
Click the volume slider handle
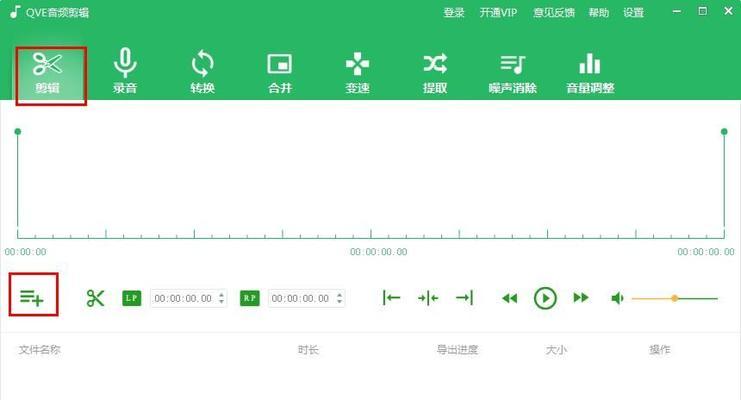(675, 298)
